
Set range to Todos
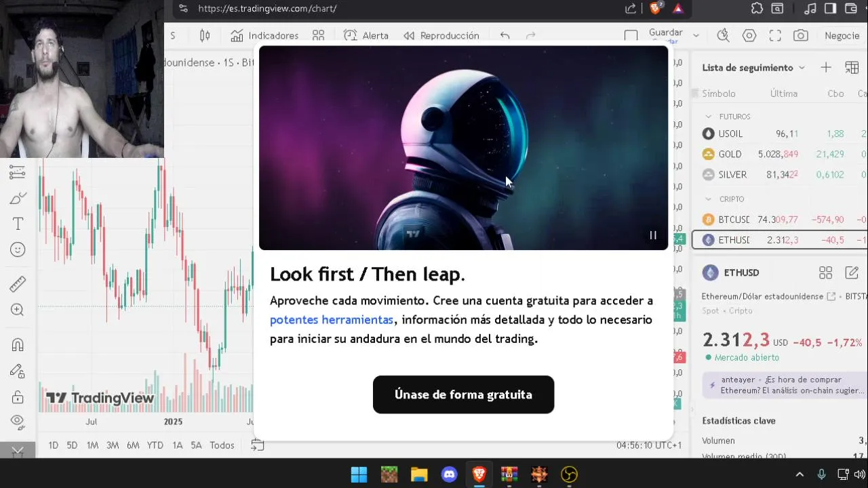click(x=222, y=445)
